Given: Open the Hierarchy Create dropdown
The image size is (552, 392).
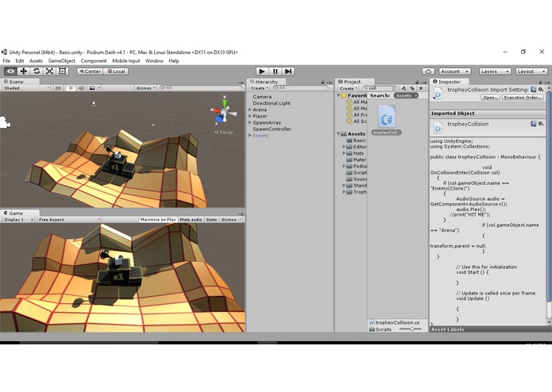Looking at the screenshot, I should click(260, 88).
